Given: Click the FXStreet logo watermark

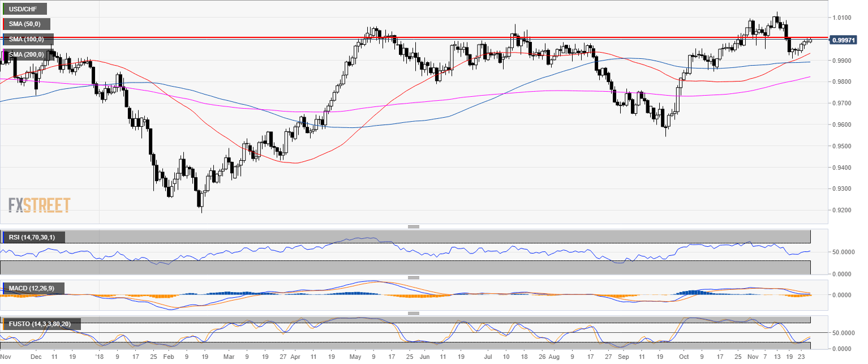Looking at the screenshot, I should 40,205.
